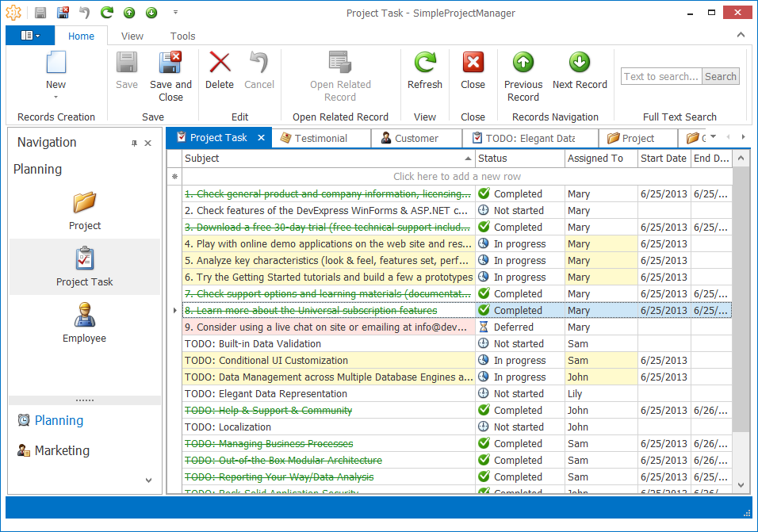Screen dimensions: 758x532
Task: Open TODO: Elegant Data tab
Action: tap(530, 138)
